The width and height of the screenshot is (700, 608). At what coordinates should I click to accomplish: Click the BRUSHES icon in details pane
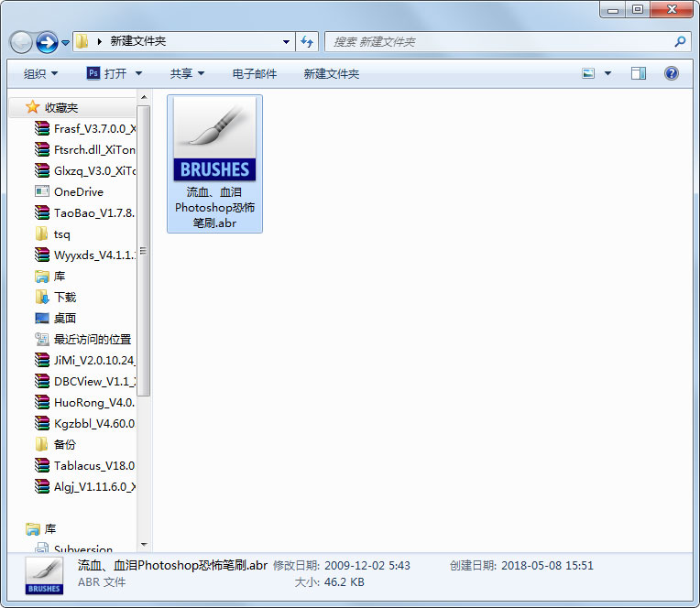point(44,576)
